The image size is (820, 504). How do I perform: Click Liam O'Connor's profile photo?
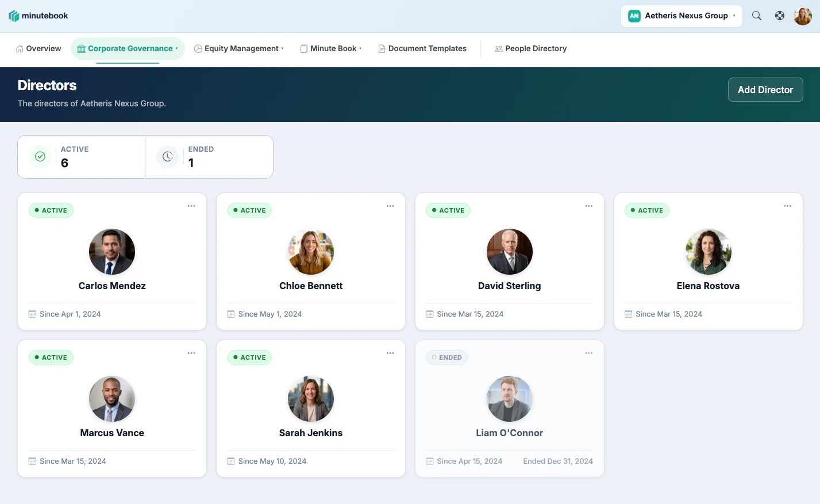[510, 399]
